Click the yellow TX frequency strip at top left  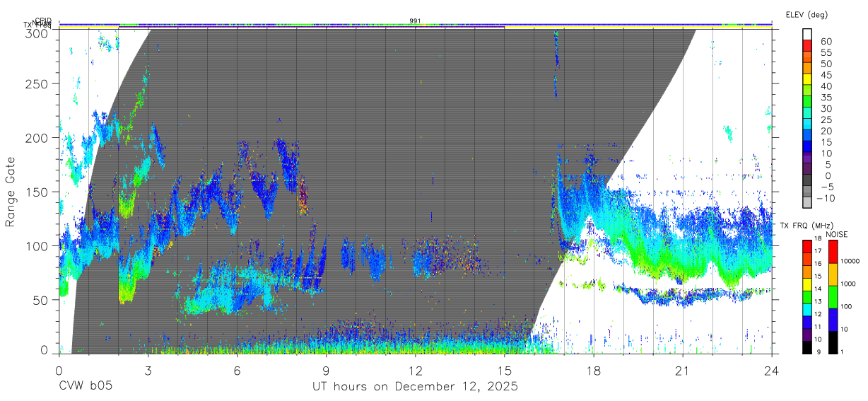tap(89, 27)
